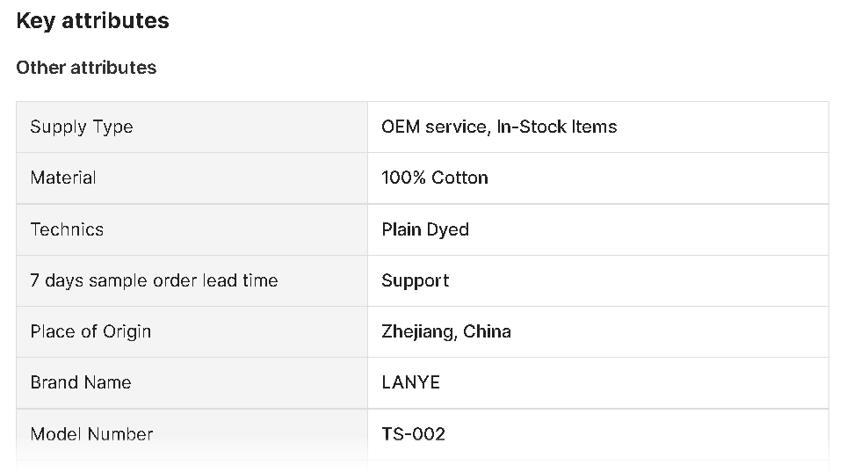Click the Zhejiang, China value

tap(446, 332)
